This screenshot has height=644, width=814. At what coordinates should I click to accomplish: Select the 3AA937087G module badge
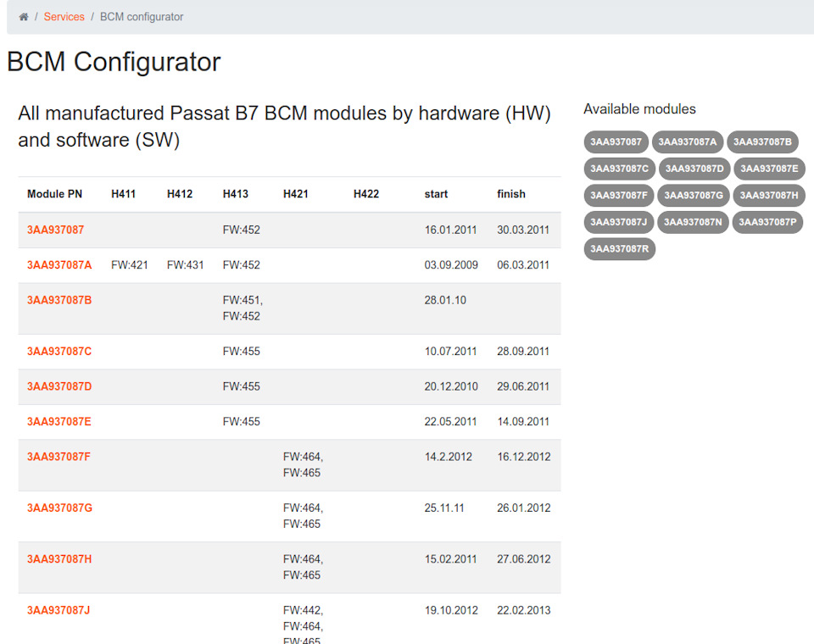pos(694,196)
